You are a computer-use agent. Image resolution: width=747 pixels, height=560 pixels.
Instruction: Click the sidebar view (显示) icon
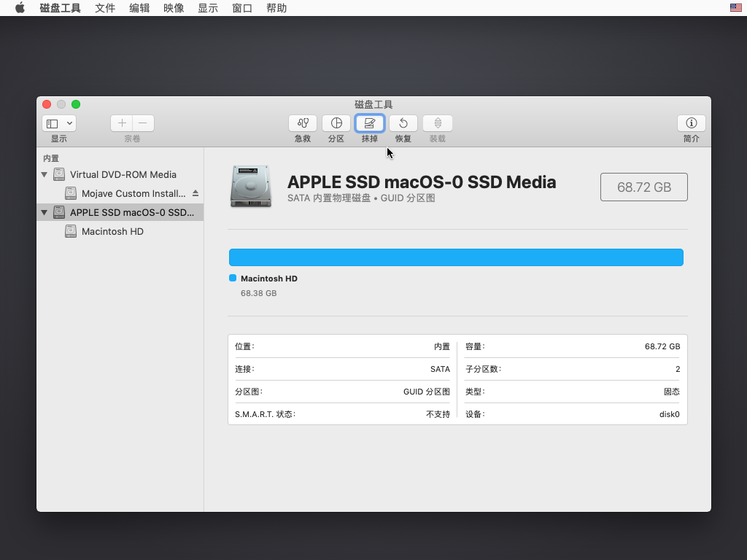click(x=53, y=123)
